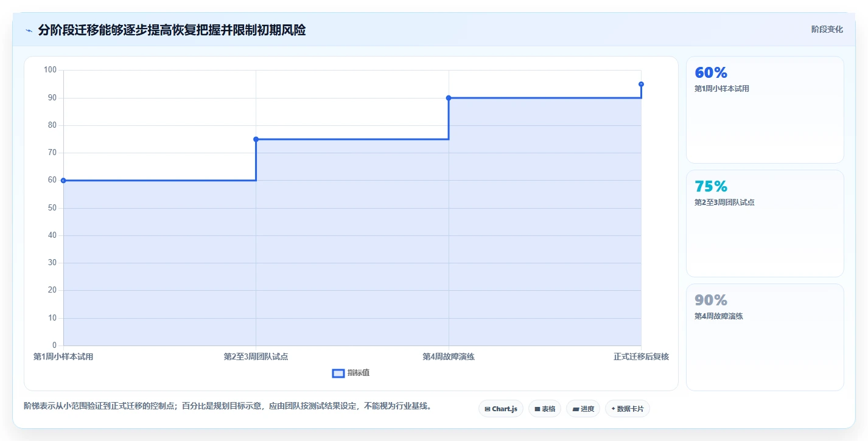This screenshot has height=441, width=868.
Task: Click the footnote text starting with 阶梯表示
Action: click(228, 406)
